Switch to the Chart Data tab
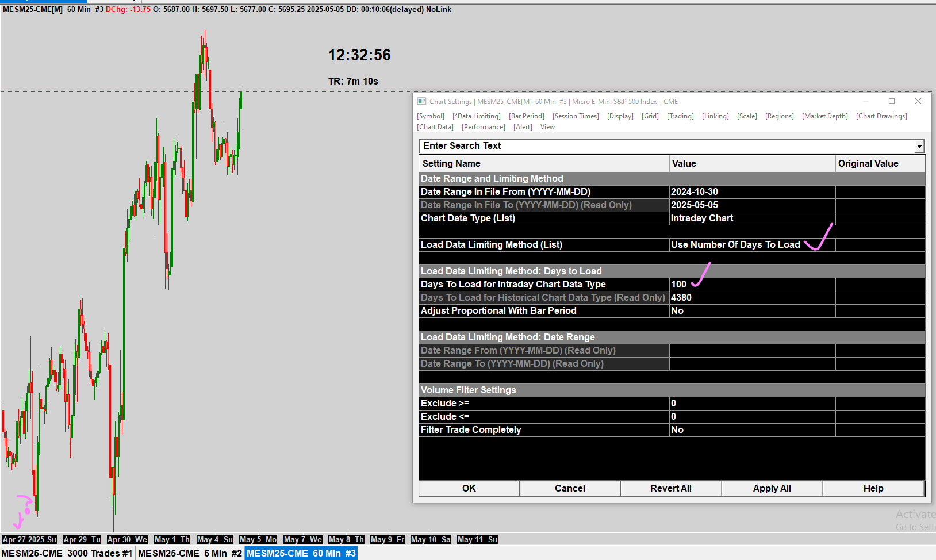 [435, 127]
